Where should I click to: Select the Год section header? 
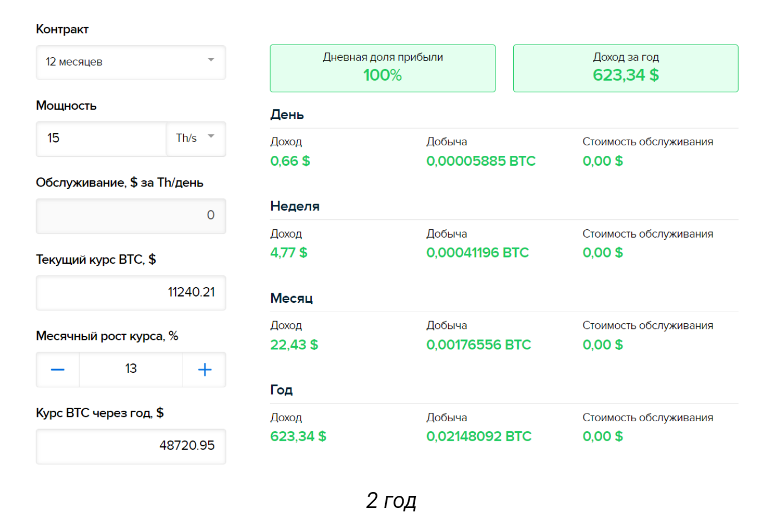click(x=282, y=390)
